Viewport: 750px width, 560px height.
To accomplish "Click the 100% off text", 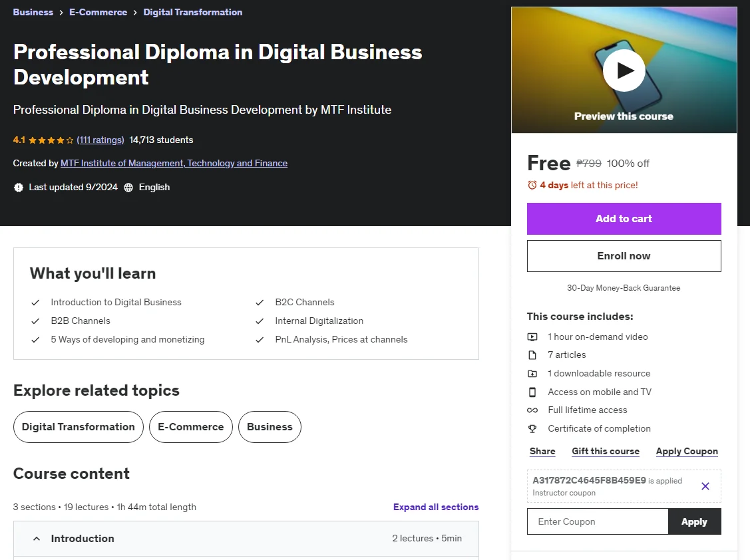I will 628,164.
